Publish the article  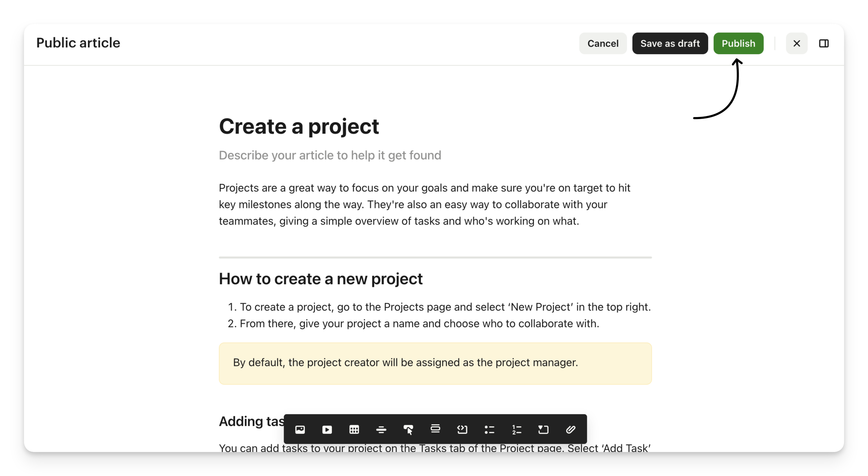tap(738, 43)
